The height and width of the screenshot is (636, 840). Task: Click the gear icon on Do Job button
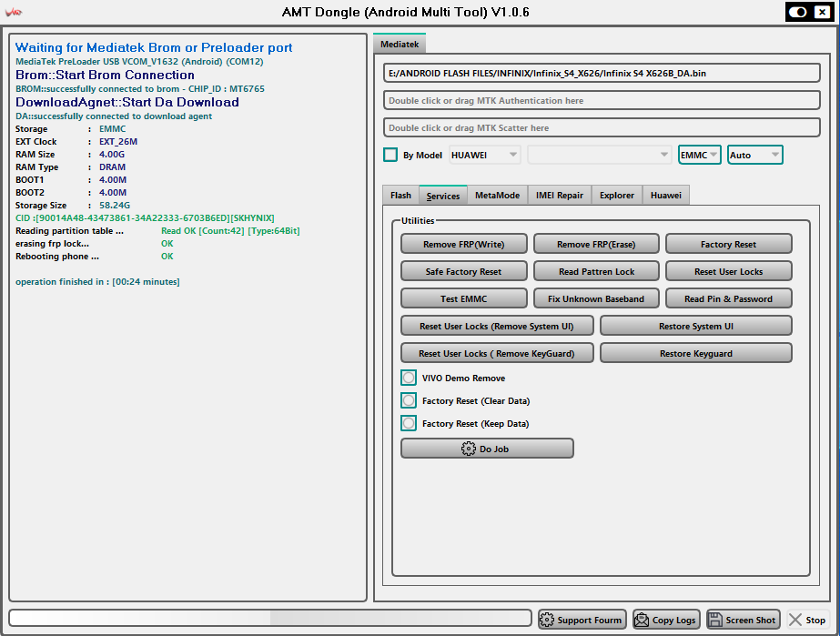click(x=468, y=449)
